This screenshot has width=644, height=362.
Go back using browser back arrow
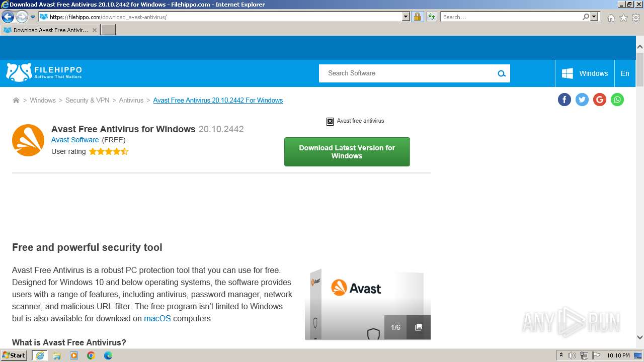click(8, 17)
